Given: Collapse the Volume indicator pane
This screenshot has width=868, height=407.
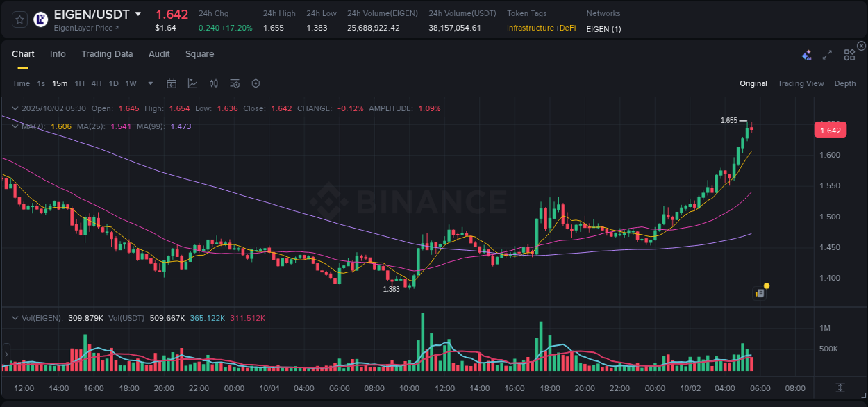Looking at the screenshot, I should tap(15, 317).
